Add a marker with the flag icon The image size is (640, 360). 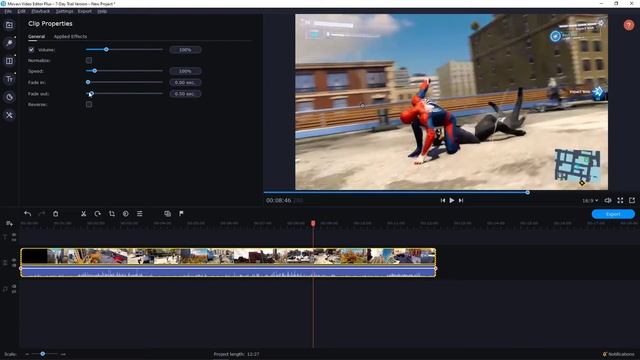click(181, 213)
